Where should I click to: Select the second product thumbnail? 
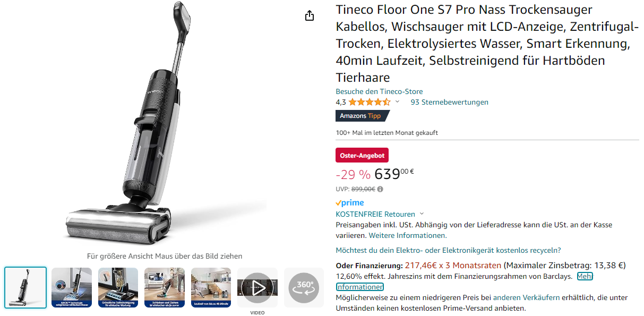(x=72, y=287)
